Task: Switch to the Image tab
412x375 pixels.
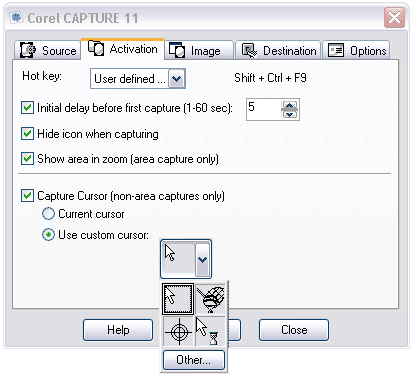Action: click(x=199, y=51)
